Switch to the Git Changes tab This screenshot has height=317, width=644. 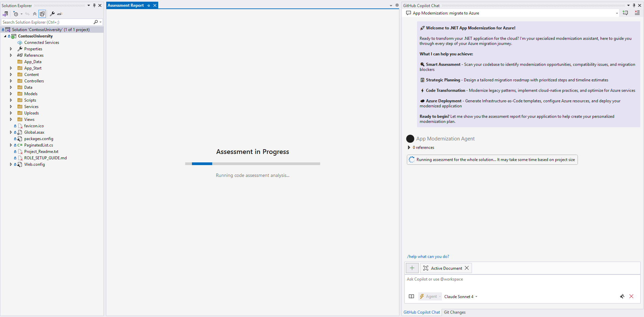454,312
